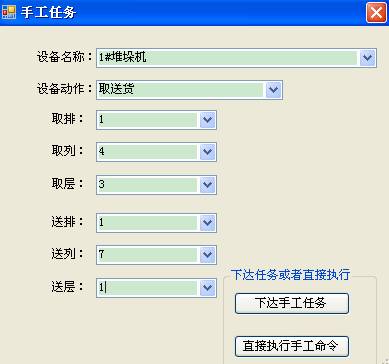Open the 取排 dropdown arrow
The image size is (389, 364).
(207, 120)
